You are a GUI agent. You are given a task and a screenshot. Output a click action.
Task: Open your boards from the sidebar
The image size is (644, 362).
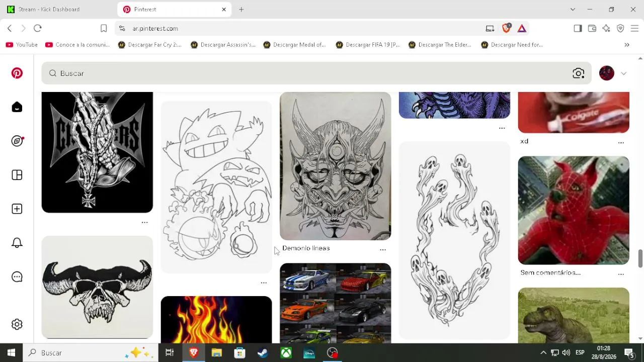(x=17, y=175)
